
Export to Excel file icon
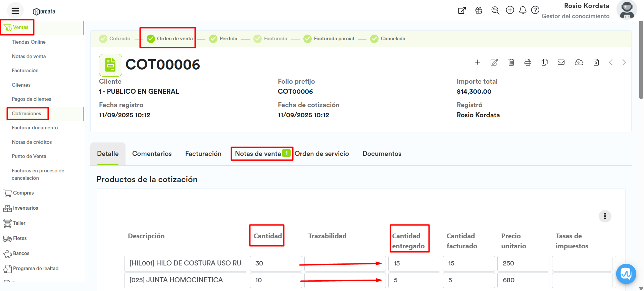click(x=596, y=62)
